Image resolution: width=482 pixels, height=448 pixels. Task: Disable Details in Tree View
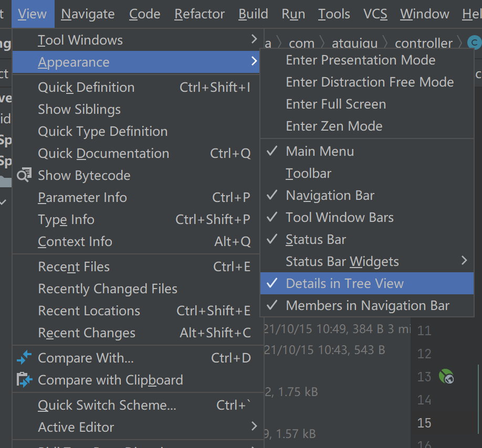(344, 283)
